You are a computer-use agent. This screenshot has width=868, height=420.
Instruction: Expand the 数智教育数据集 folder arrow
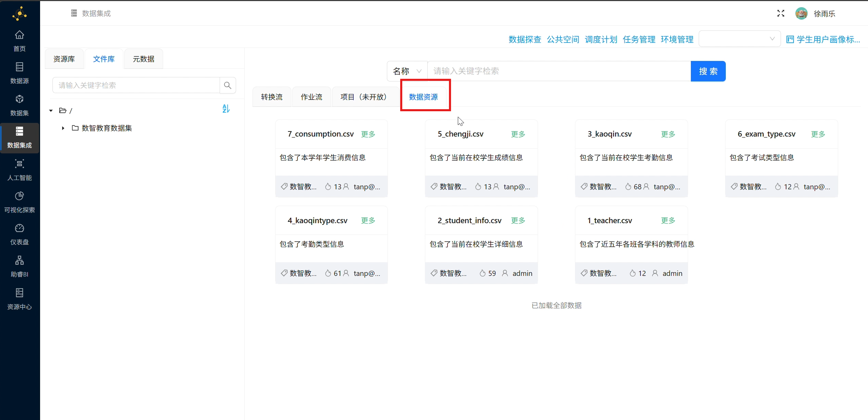(63, 128)
